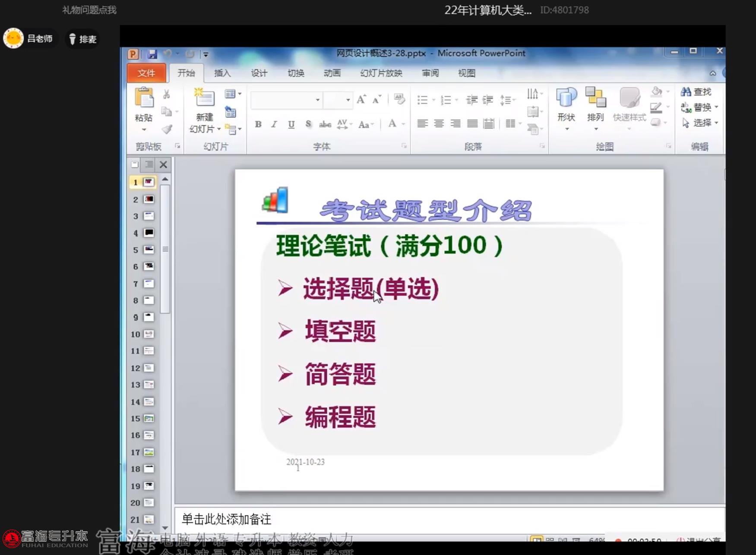Image resolution: width=756 pixels, height=555 pixels.
Task: Switch to the 动画 Animations tab
Action: [x=332, y=73]
